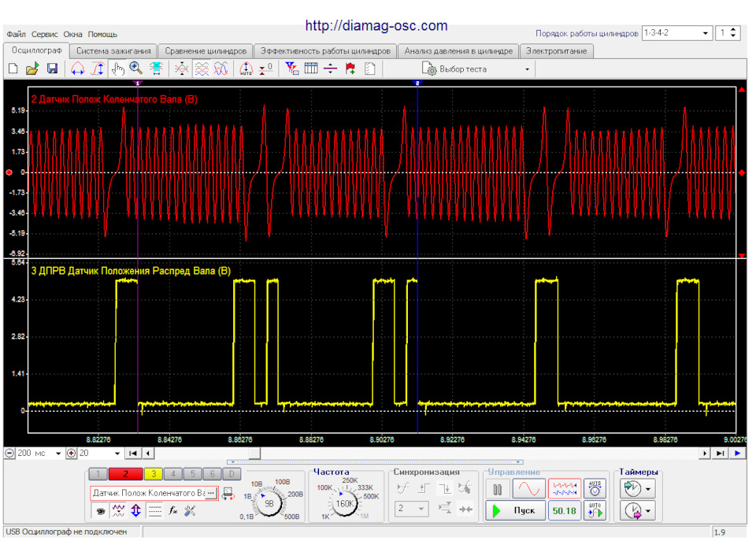
Task: Jump to the start of the recording
Action: [133, 454]
